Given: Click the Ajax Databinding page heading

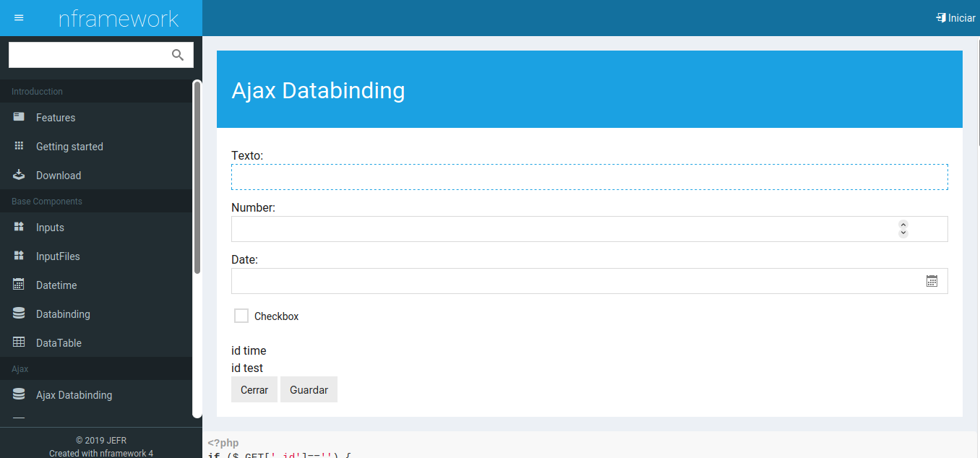Looking at the screenshot, I should [x=318, y=90].
